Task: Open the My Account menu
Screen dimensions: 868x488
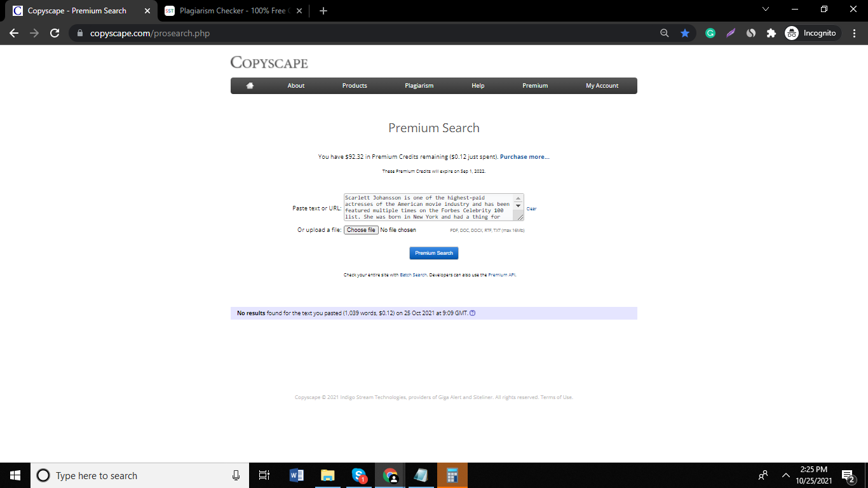Action: point(602,86)
